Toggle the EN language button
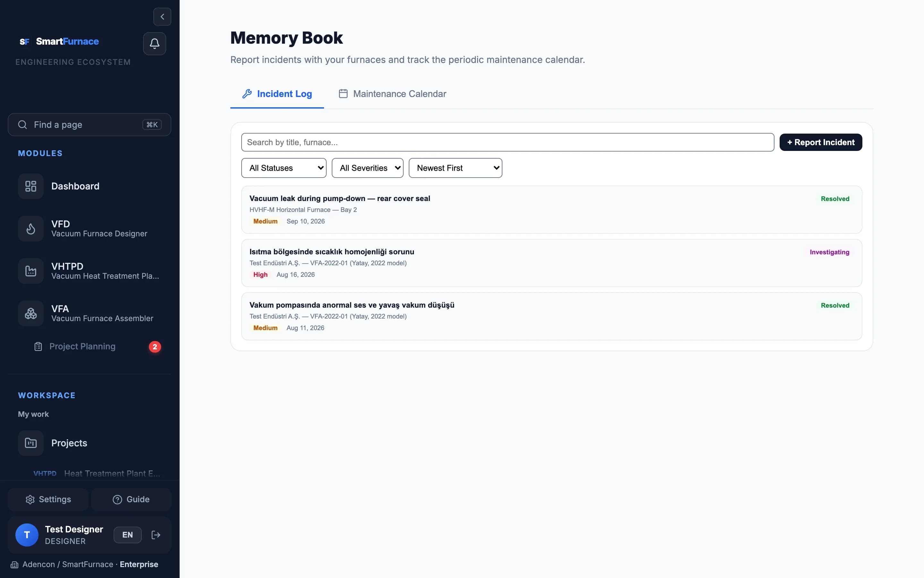The image size is (924, 578). [127, 535]
